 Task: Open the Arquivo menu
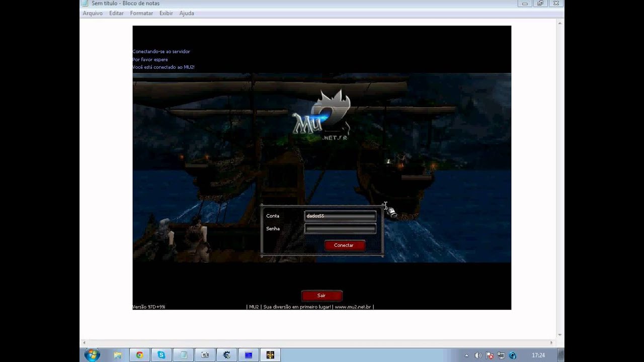tap(93, 13)
